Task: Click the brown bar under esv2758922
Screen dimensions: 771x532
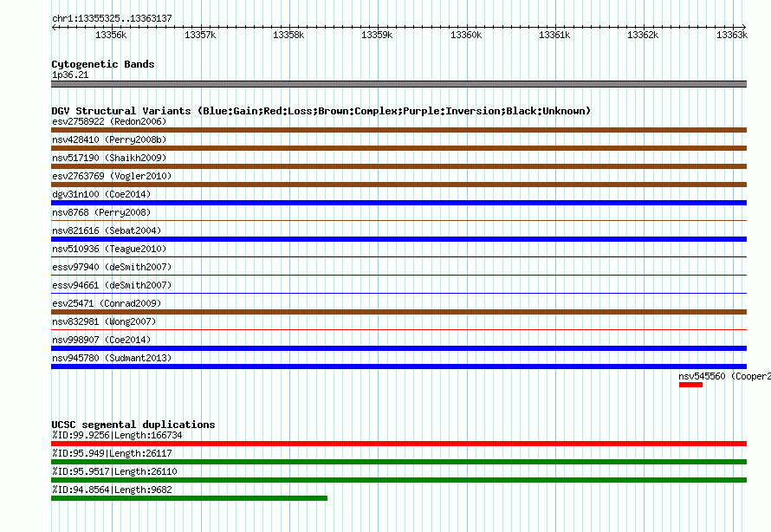Action: [x=398, y=130]
